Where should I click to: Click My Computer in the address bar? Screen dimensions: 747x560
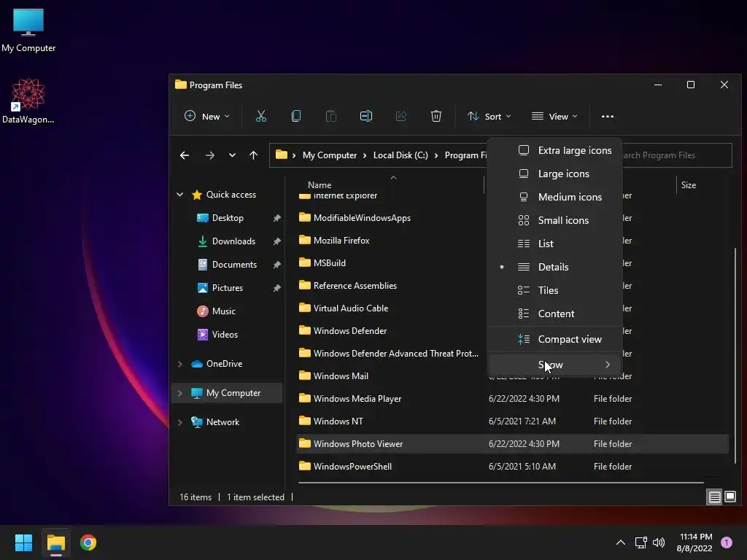(330, 155)
